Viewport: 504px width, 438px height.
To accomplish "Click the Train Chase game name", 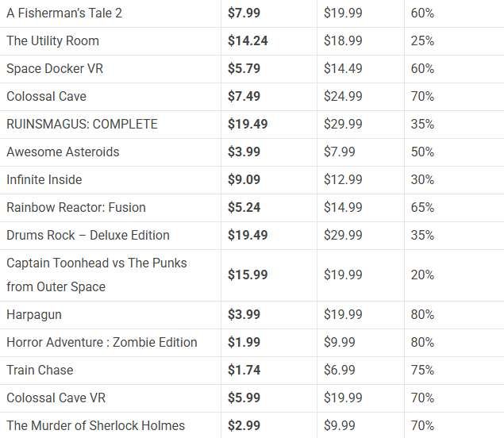I will (40, 371).
